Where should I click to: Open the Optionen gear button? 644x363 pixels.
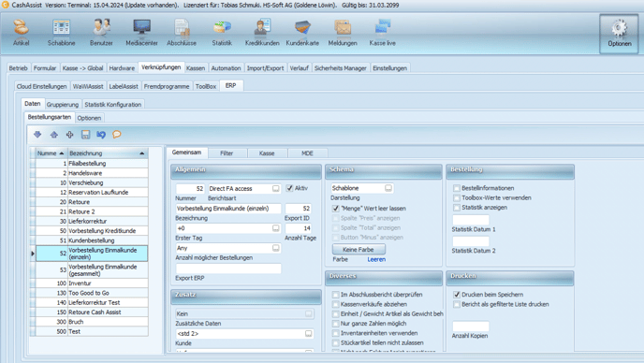pyautogui.click(x=620, y=34)
